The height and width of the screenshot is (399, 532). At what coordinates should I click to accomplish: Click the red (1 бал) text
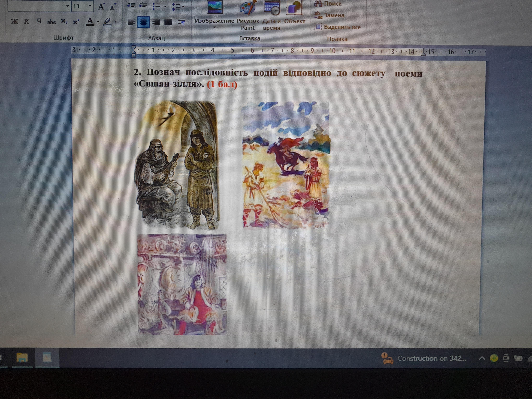coord(222,84)
